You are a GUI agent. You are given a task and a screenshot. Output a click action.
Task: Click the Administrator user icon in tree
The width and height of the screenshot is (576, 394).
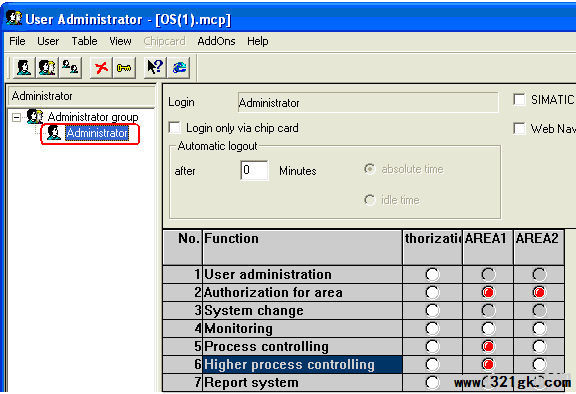54,133
